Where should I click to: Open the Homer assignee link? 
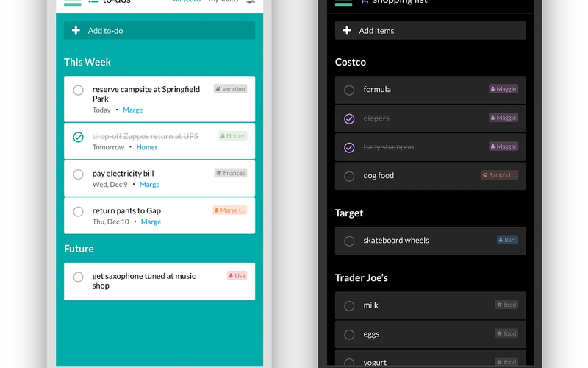(146, 147)
